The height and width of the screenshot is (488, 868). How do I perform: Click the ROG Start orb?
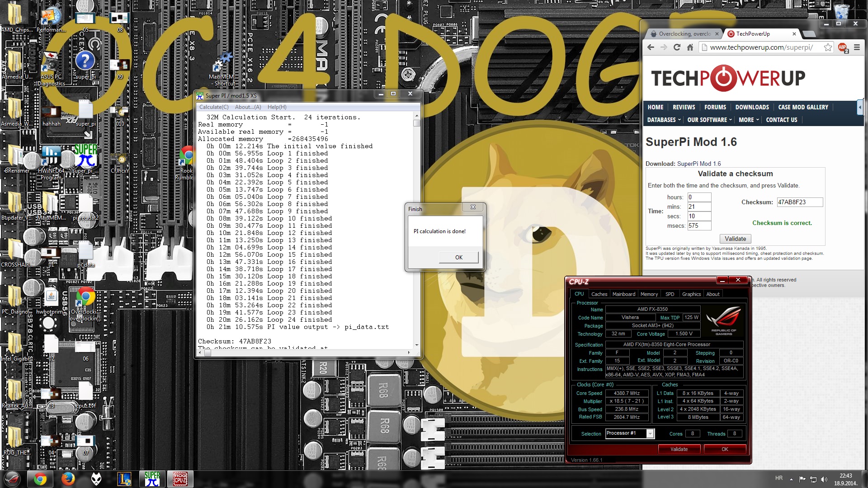click(x=12, y=479)
